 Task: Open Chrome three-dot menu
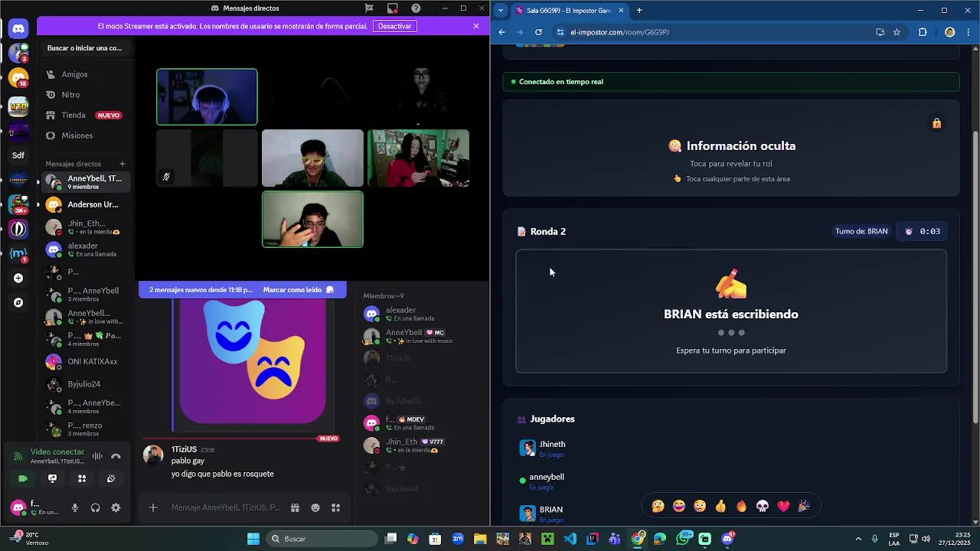pos(969,32)
